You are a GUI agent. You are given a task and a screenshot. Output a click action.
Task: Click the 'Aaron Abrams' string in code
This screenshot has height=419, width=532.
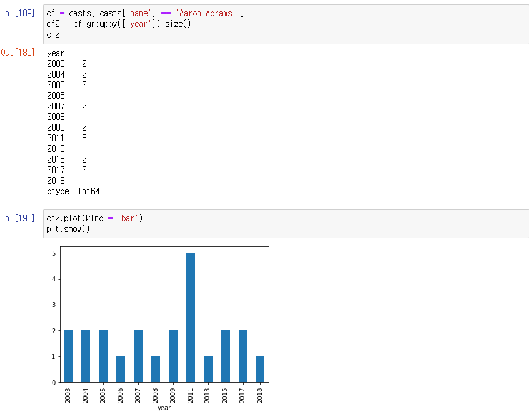click(205, 13)
